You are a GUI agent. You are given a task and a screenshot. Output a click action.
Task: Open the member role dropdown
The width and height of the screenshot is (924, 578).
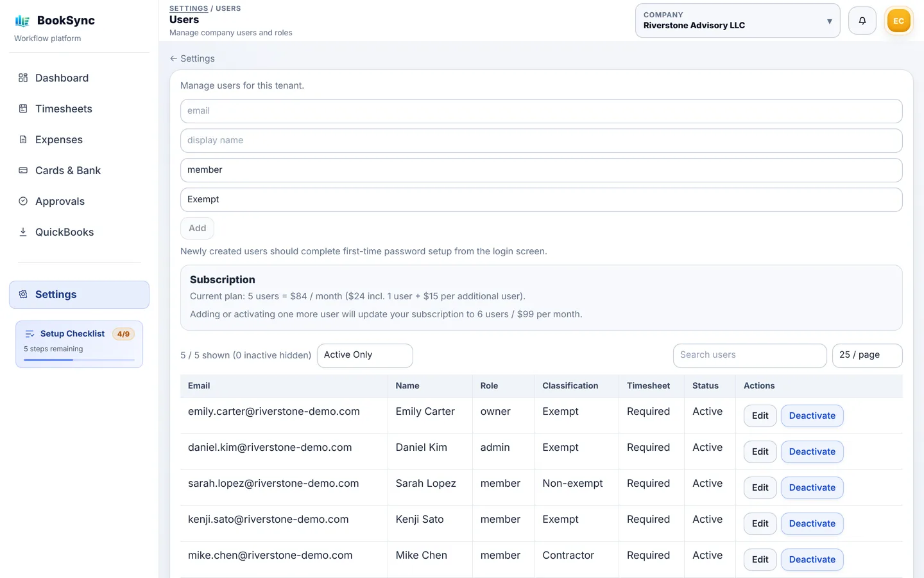pos(541,170)
